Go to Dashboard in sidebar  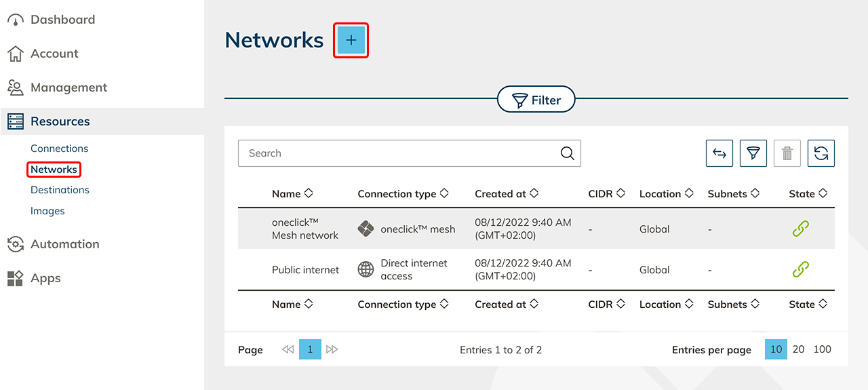(x=62, y=20)
